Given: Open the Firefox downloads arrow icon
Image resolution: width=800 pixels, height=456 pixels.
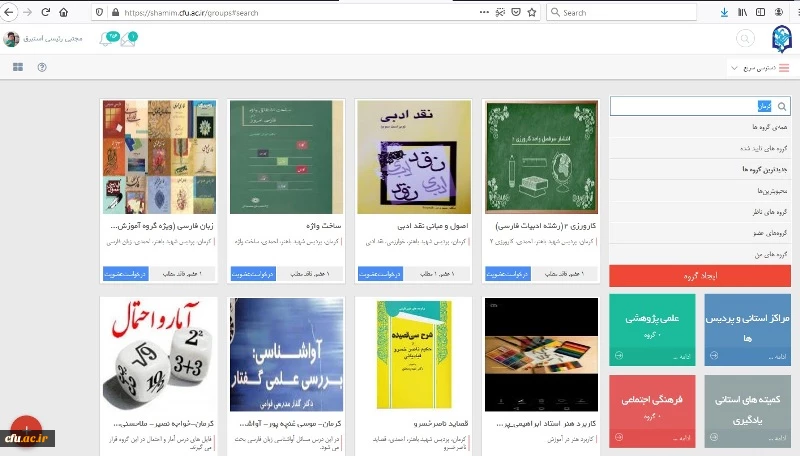Looking at the screenshot, I should pyautogui.click(x=724, y=12).
